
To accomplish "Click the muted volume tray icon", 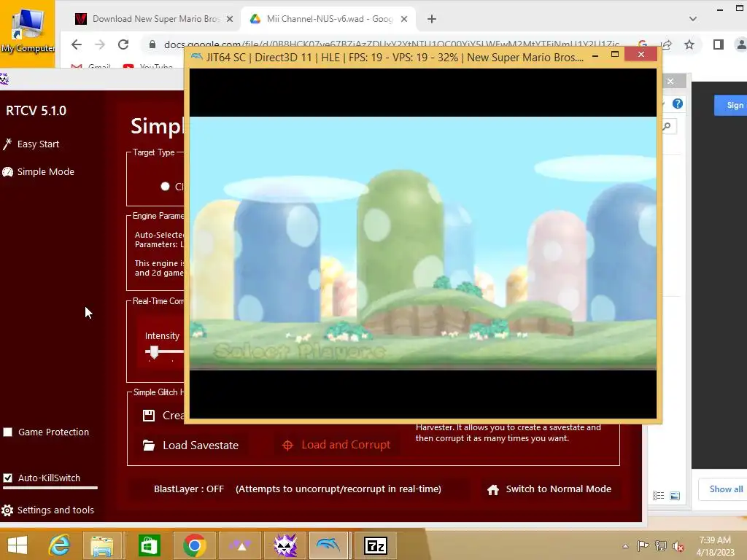I will point(678,546).
